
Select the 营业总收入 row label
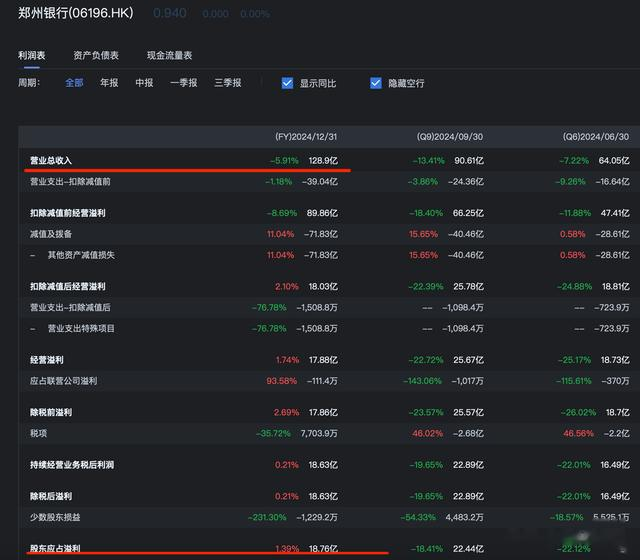[51, 160]
